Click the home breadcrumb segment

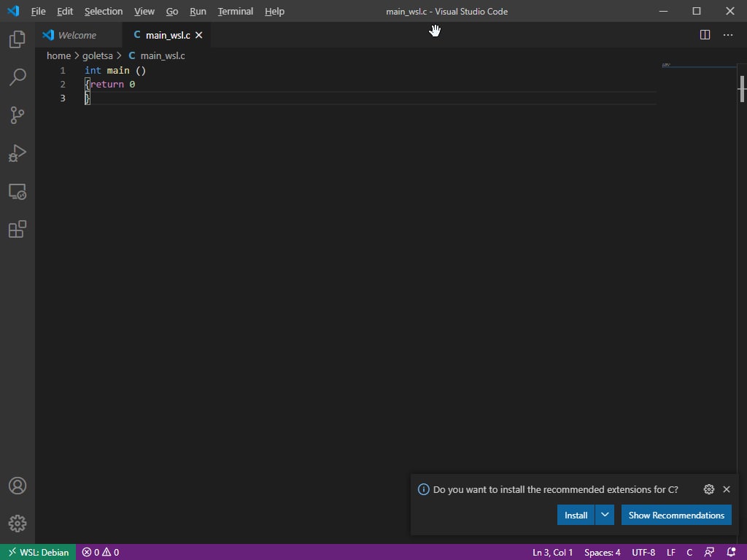pyautogui.click(x=58, y=55)
